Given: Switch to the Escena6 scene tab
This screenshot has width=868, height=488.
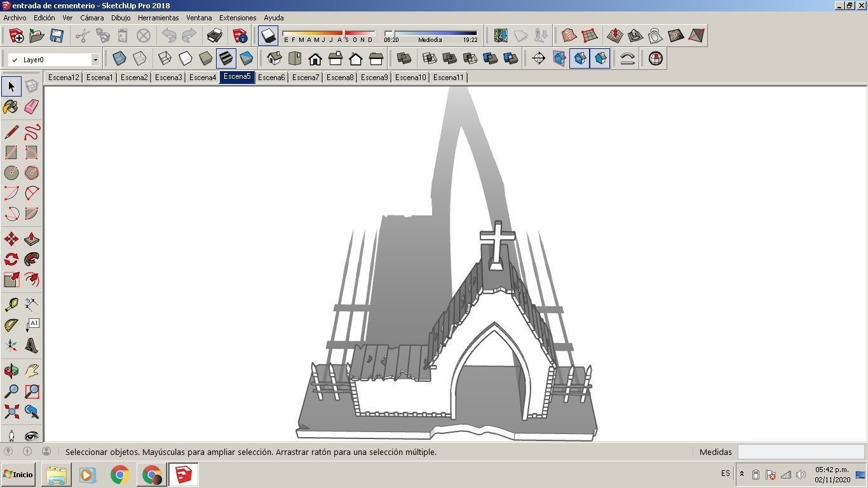Looking at the screenshot, I should coord(271,78).
